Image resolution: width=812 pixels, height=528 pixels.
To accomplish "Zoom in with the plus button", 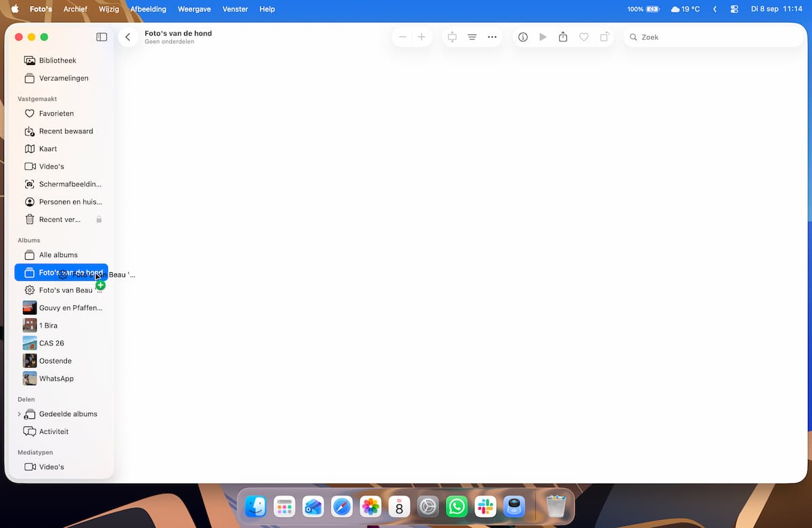I will pos(422,37).
